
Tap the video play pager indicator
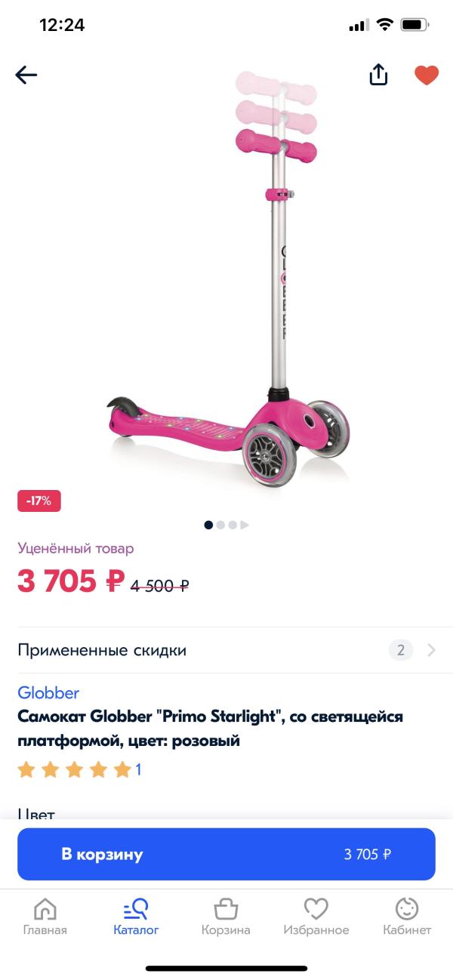click(245, 525)
